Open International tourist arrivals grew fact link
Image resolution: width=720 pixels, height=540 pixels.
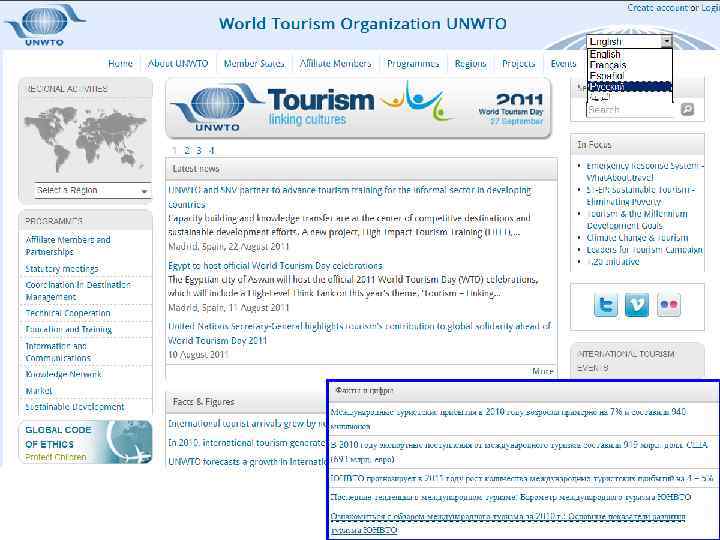click(247, 423)
